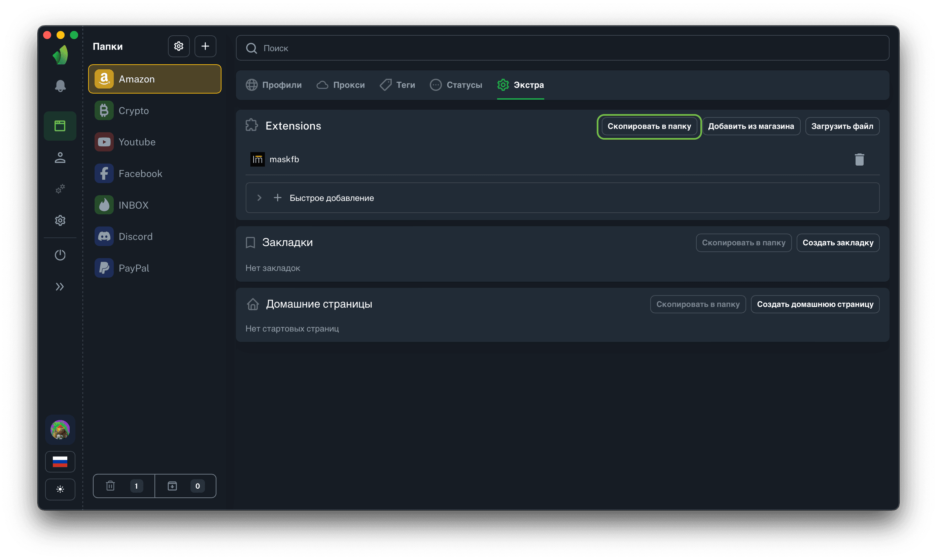
Task: Click the notifications bell icon
Action: click(60, 86)
